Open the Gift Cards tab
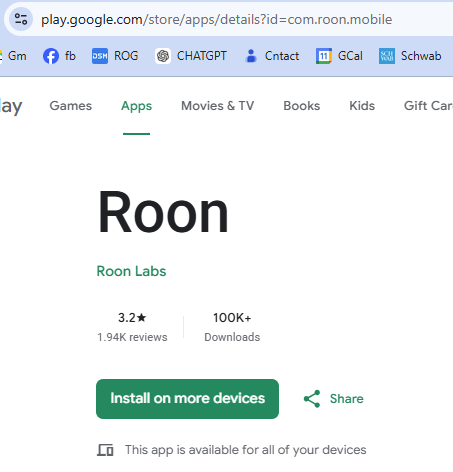 pyautogui.click(x=428, y=106)
